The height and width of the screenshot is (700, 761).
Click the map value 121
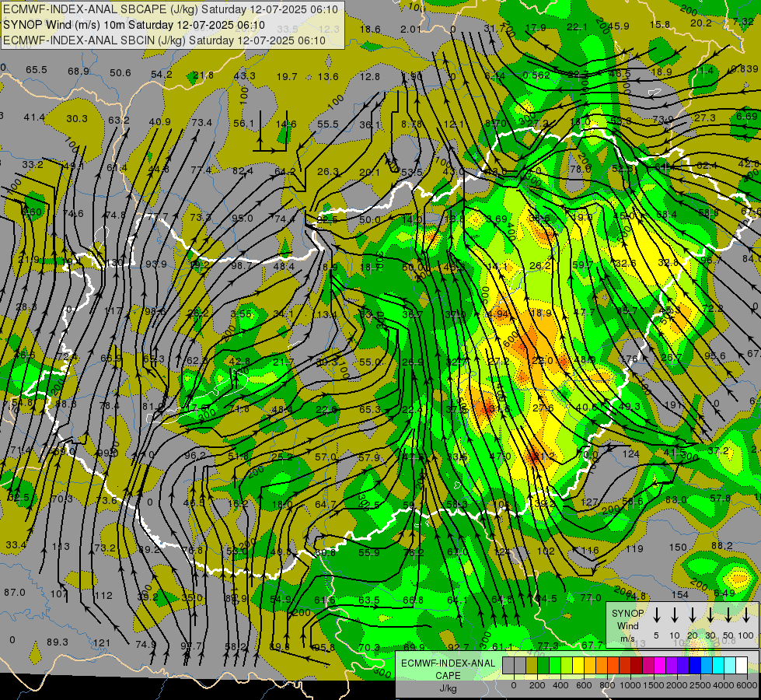coord(102,642)
